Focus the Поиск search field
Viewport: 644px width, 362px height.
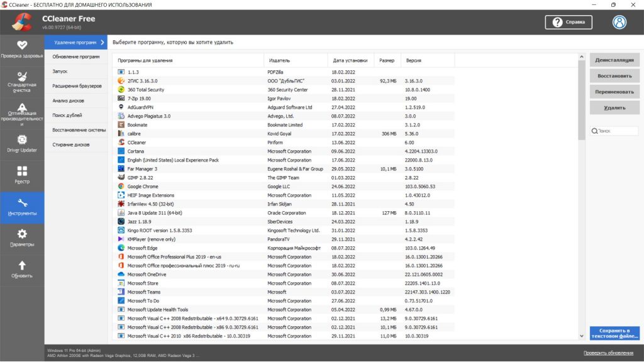(x=614, y=131)
